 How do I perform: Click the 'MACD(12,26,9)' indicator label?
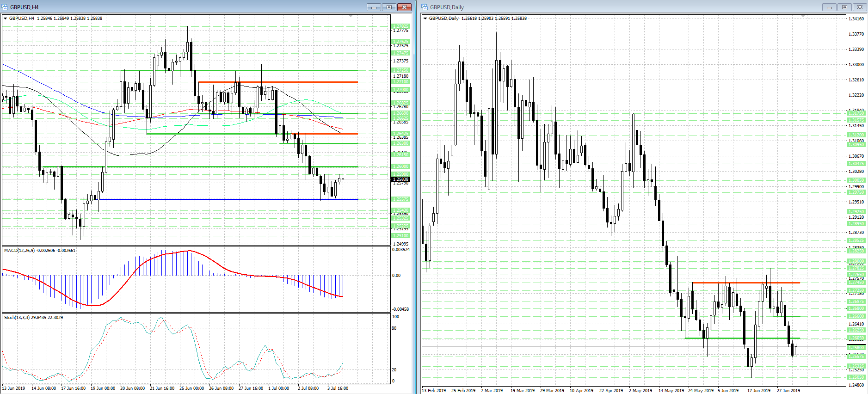coord(18,251)
